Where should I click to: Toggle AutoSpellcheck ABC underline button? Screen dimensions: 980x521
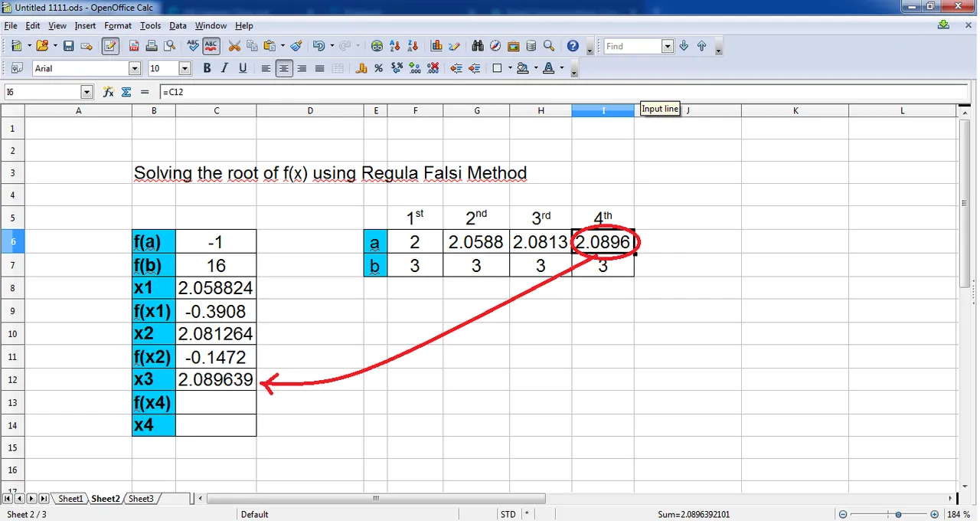pyautogui.click(x=211, y=46)
